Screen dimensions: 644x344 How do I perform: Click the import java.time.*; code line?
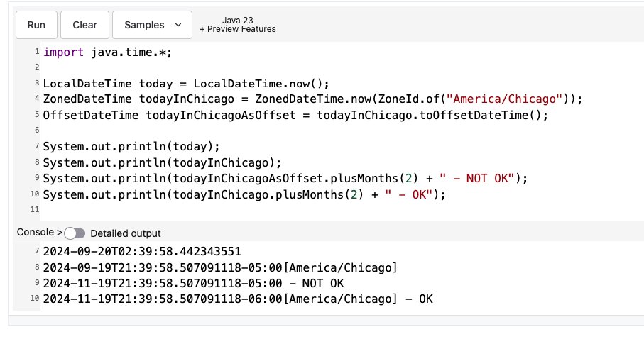108,52
